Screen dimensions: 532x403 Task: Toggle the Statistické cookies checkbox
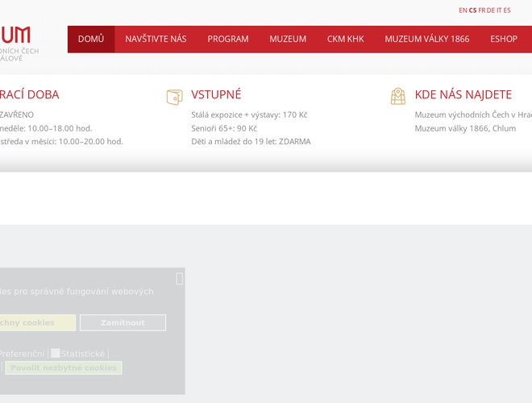click(56, 353)
